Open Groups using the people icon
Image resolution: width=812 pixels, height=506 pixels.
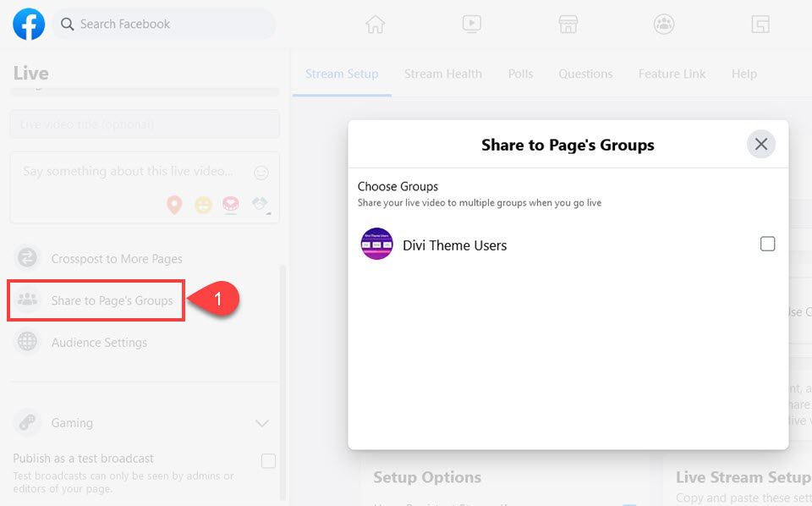coord(664,24)
